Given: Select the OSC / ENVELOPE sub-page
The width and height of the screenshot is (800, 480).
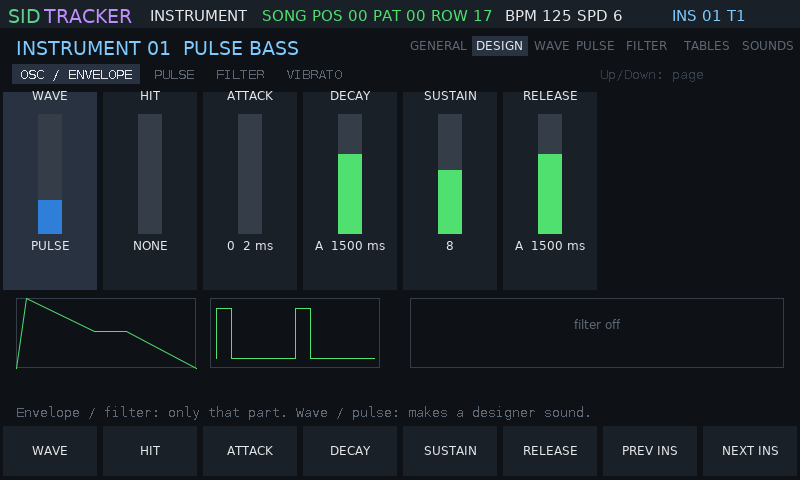Looking at the screenshot, I should pos(76,74).
